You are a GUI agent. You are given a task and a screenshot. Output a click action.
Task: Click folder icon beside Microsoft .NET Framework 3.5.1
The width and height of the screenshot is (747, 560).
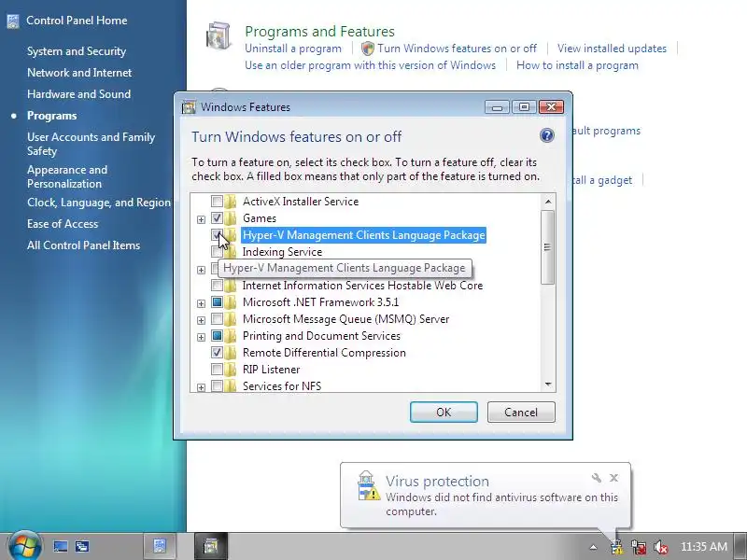(x=231, y=302)
